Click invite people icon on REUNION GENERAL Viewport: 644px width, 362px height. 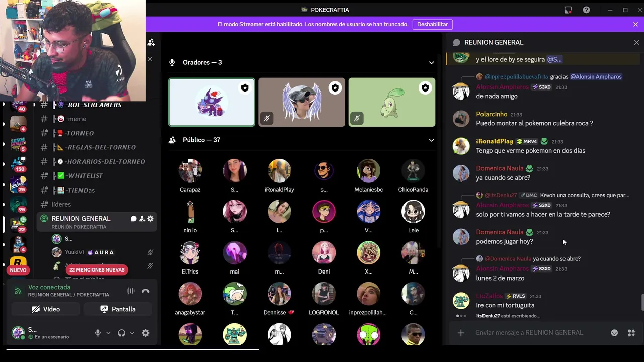pos(142,219)
